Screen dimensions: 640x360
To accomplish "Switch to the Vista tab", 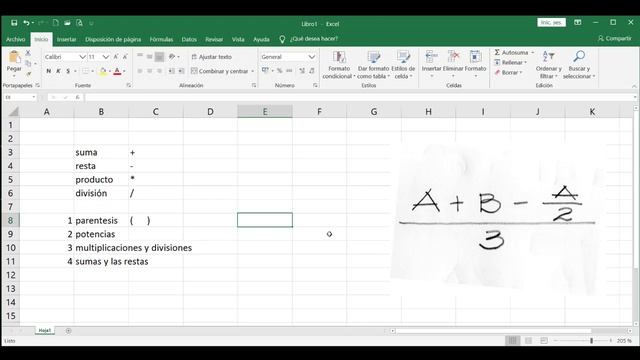I will tap(238, 39).
